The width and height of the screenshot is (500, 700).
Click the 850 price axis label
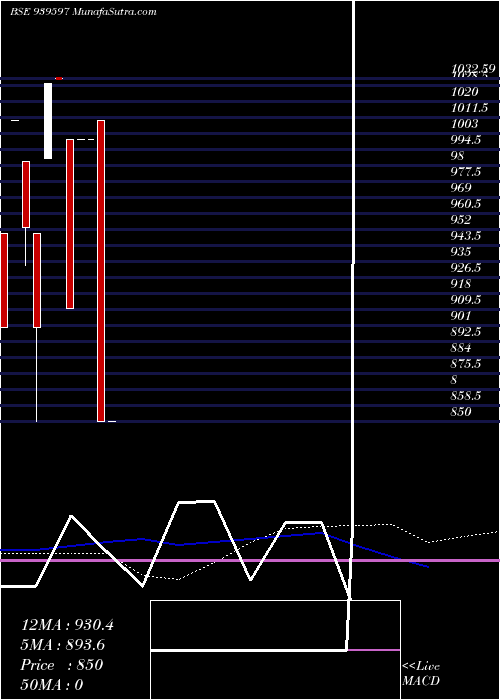pos(461,412)
